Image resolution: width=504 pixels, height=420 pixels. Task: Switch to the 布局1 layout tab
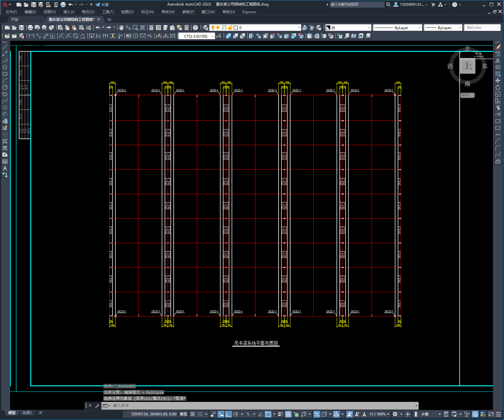click(x=27, y=413)
